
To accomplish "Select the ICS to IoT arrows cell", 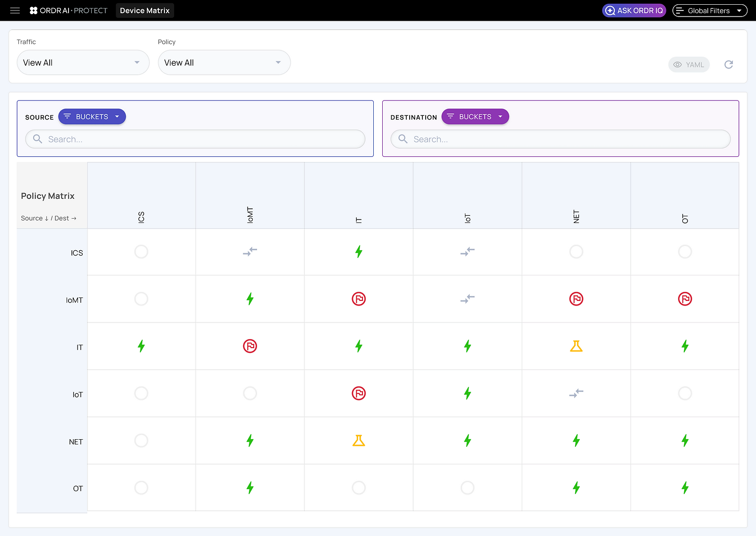I will point(468,252).
